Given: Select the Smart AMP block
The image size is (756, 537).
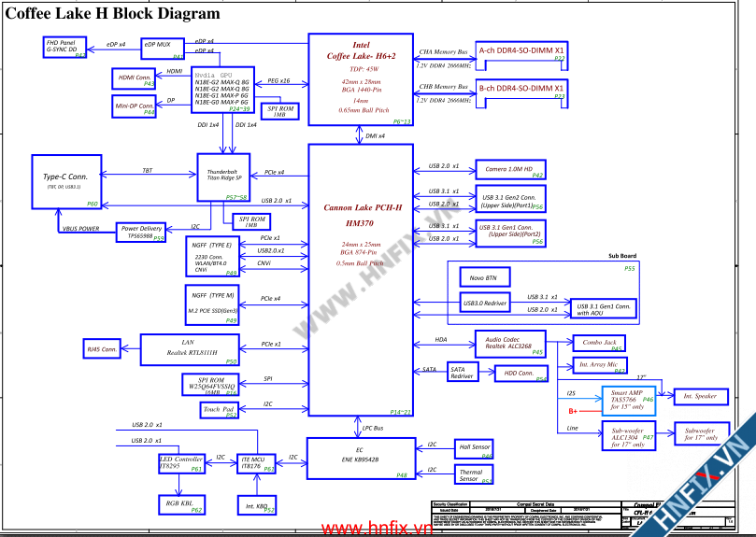Looking at the screenshot, I should (627, 401).
